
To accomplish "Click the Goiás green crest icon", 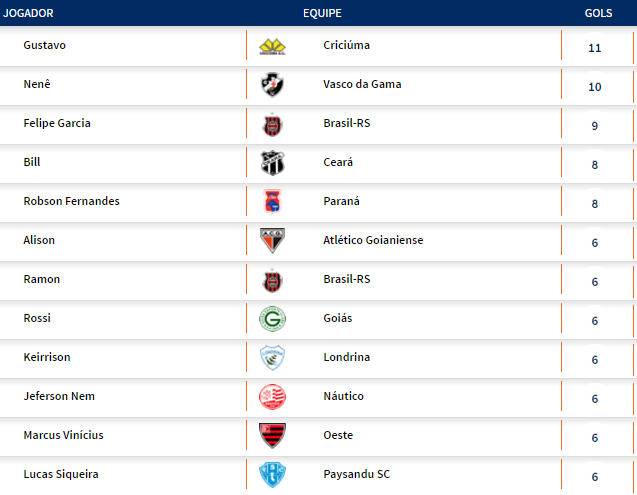I will [x=272, y=319].
